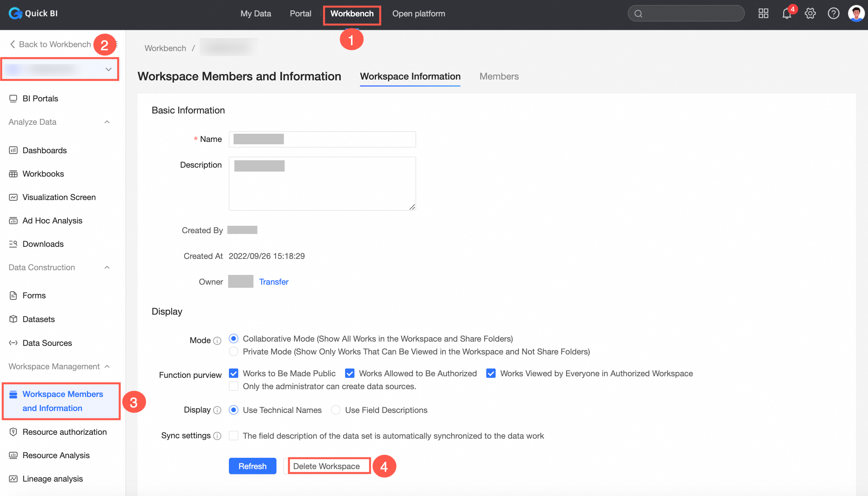Click the Resource authorization shield icon
The height and width of the screenshot is (496, 868).
(x=13, y=432)
